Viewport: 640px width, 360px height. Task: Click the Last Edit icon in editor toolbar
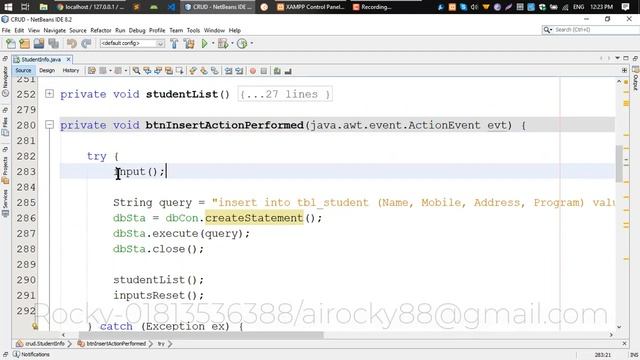click(x=91, y=71)
